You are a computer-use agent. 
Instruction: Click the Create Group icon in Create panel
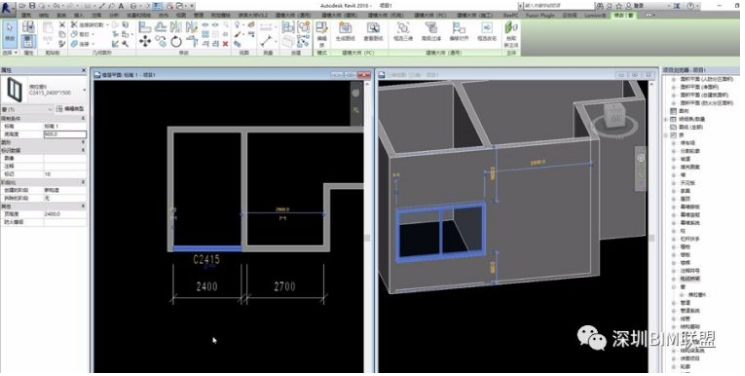304,27
